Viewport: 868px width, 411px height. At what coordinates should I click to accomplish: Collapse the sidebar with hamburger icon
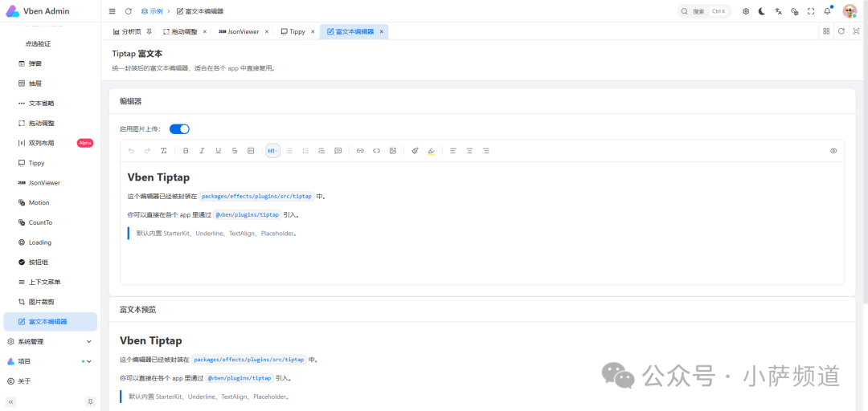pyautogui.click(x=113, y=11)
